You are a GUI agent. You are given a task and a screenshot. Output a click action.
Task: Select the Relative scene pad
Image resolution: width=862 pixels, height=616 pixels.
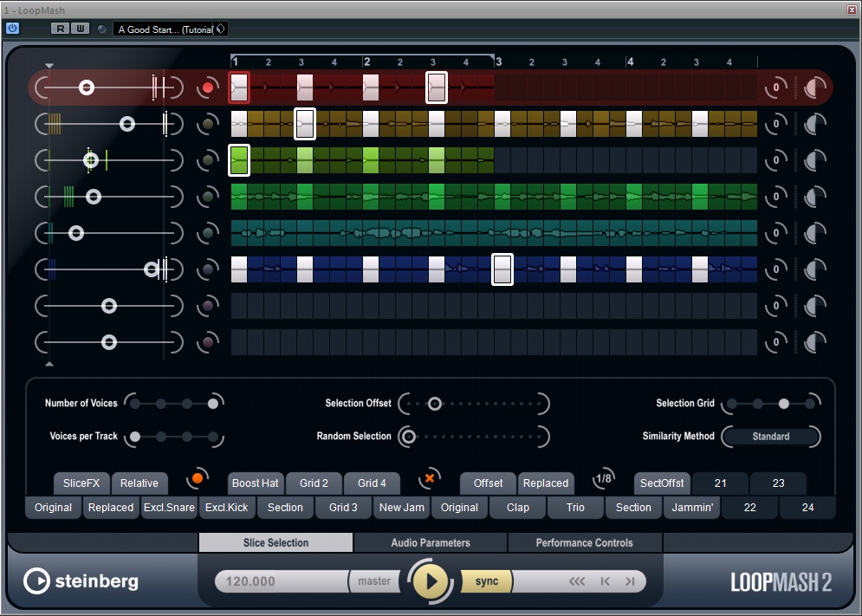[x=139, y=483]
